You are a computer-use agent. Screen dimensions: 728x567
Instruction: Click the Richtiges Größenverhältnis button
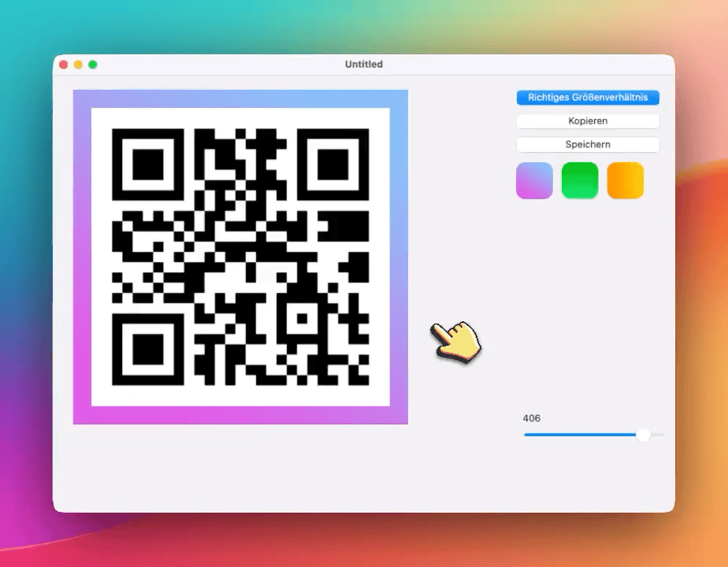click(x=588, y=98)
